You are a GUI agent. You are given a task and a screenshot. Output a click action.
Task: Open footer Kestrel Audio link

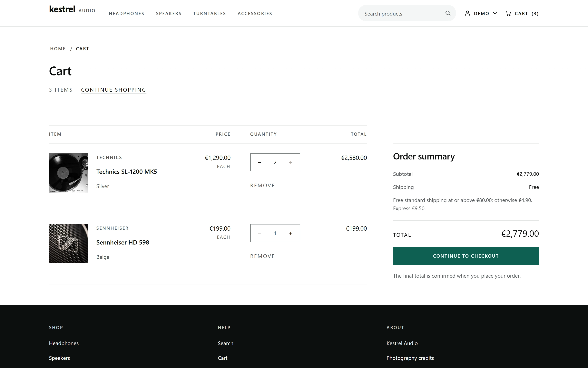(x=402, y=343)
